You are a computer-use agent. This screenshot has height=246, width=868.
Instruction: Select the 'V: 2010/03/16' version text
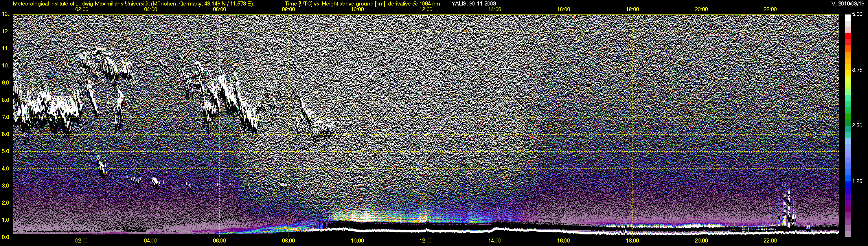pos(848,4)
